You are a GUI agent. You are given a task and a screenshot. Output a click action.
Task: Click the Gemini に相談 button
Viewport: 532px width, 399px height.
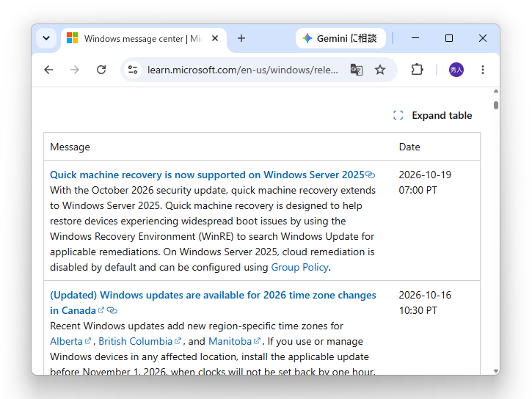pyautogui.click(x=340, y=38)
